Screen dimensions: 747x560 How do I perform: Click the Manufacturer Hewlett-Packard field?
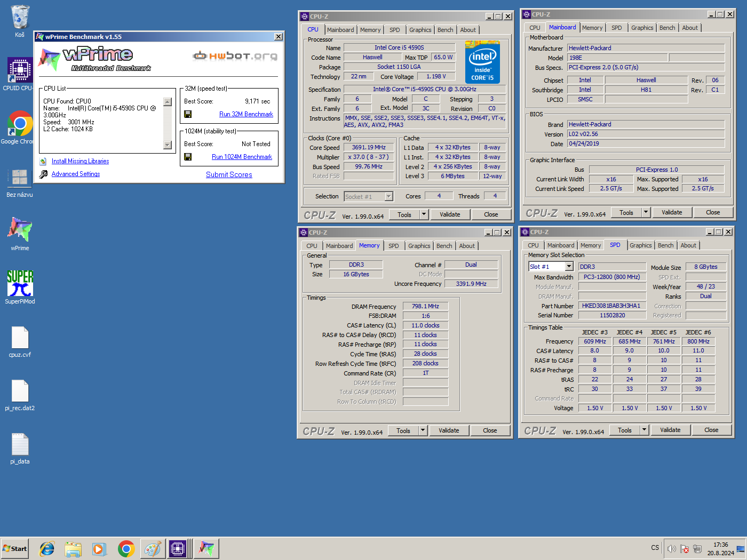(x=646, y=48)
